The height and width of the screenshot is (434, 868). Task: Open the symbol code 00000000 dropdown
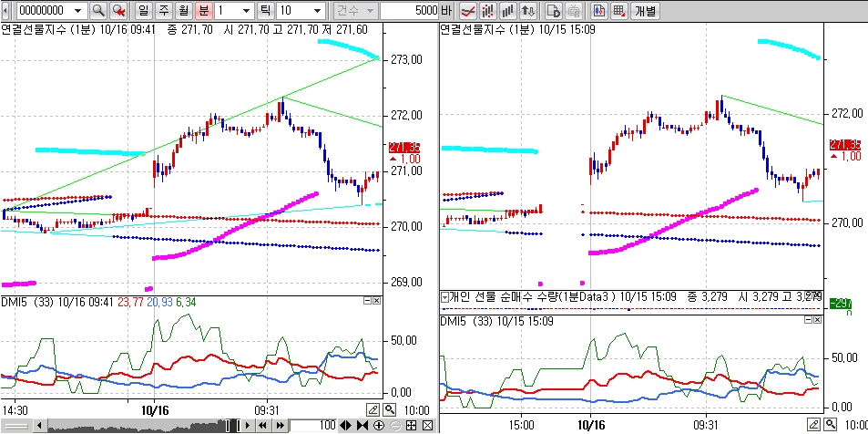pyautogui.click(x=77, y=11)
